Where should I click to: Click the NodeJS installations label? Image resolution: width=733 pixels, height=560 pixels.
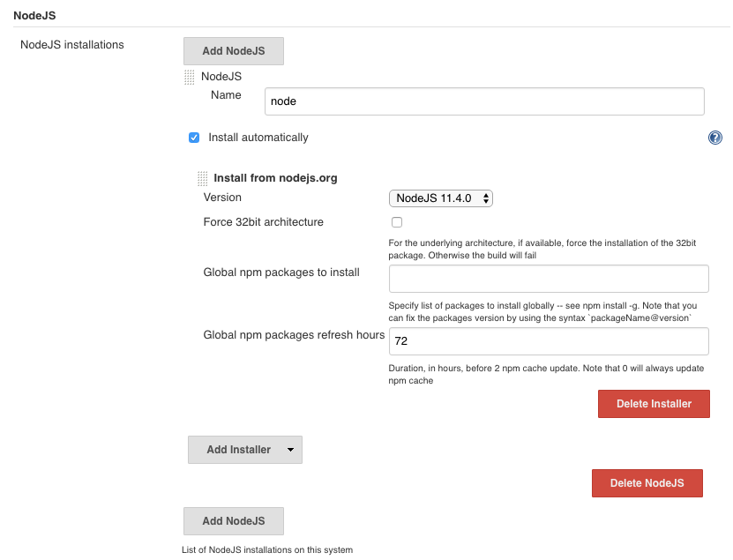point(71,45)
